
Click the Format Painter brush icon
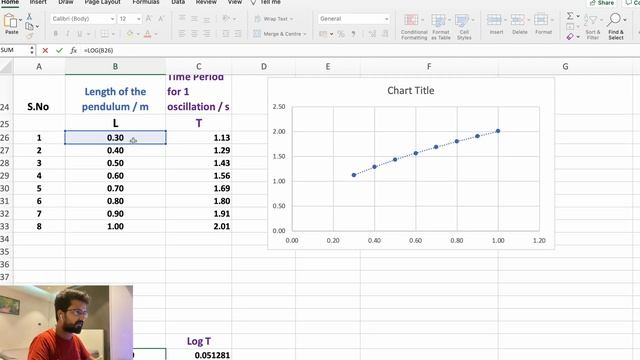pyautogui.click(x=29, y=36)
